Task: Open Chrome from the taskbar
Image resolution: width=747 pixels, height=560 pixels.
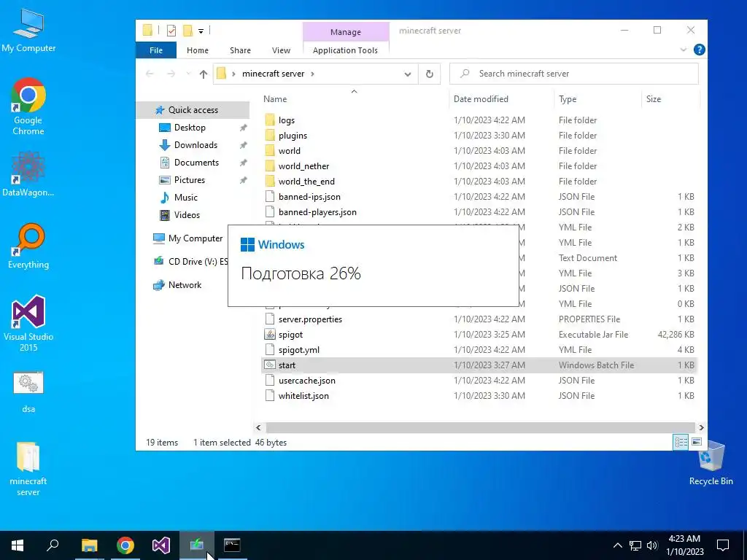Action: (125, 545)
